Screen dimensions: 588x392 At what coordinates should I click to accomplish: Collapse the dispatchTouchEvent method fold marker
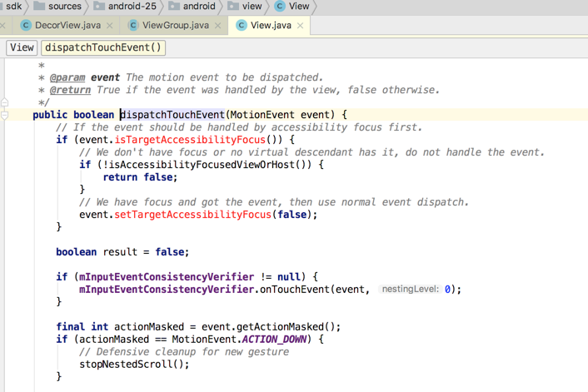(4, 115)
